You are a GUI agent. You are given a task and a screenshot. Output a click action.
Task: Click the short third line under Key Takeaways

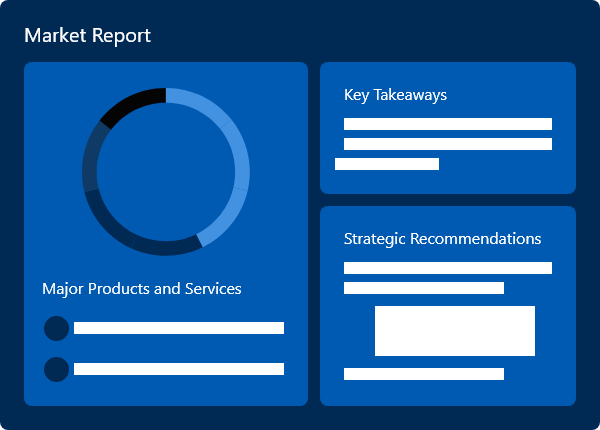point(387,164)
